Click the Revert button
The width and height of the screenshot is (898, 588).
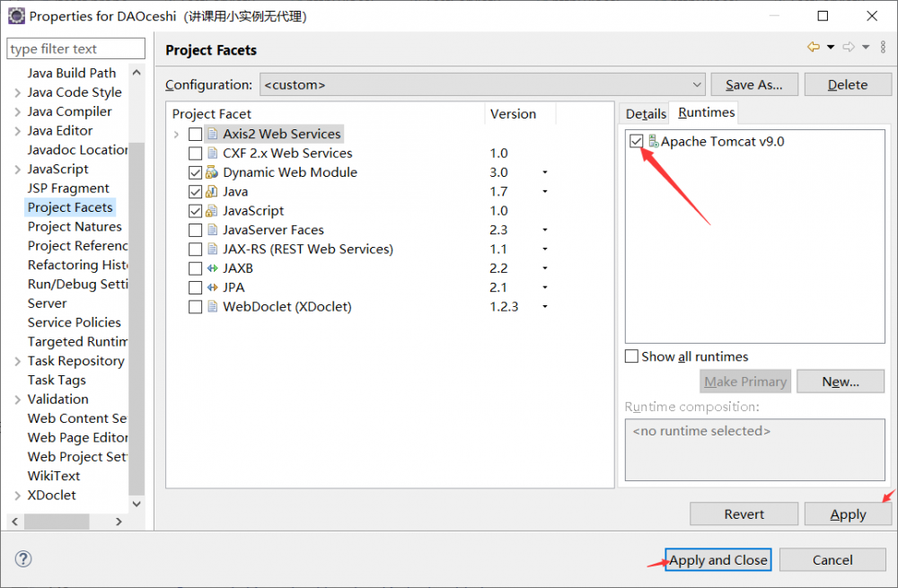[x=744, y=514]
